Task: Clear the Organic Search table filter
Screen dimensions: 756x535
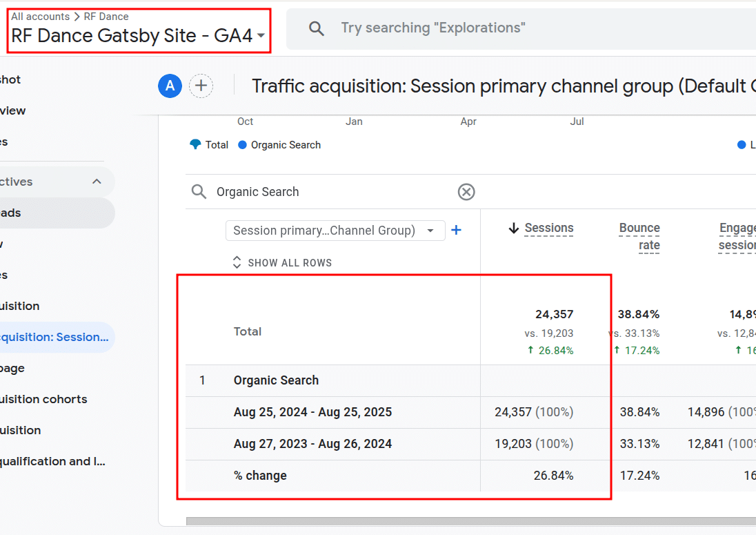Action: (466, 192)
